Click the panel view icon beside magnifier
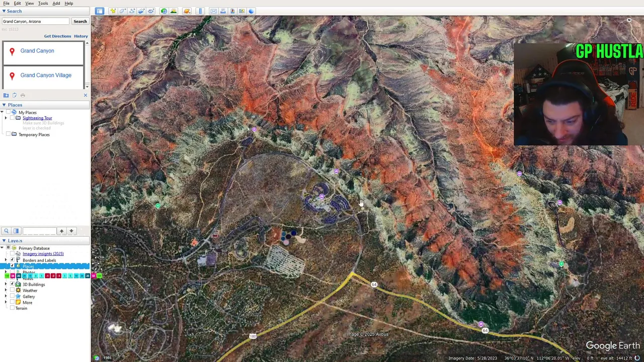 click(x=16, y=231)
